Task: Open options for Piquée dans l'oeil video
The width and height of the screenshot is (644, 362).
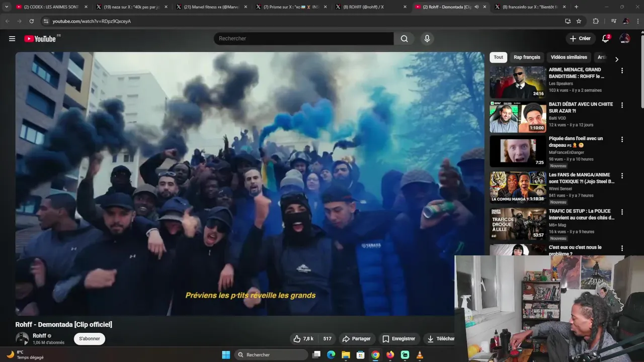Action: pos(622,139)
